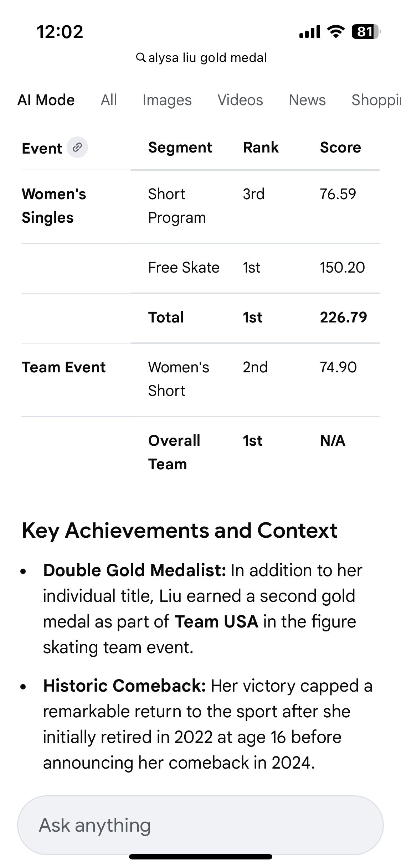Open the Videos tab
The height and width of the screenshot is (868, 401).
[240, 100]
